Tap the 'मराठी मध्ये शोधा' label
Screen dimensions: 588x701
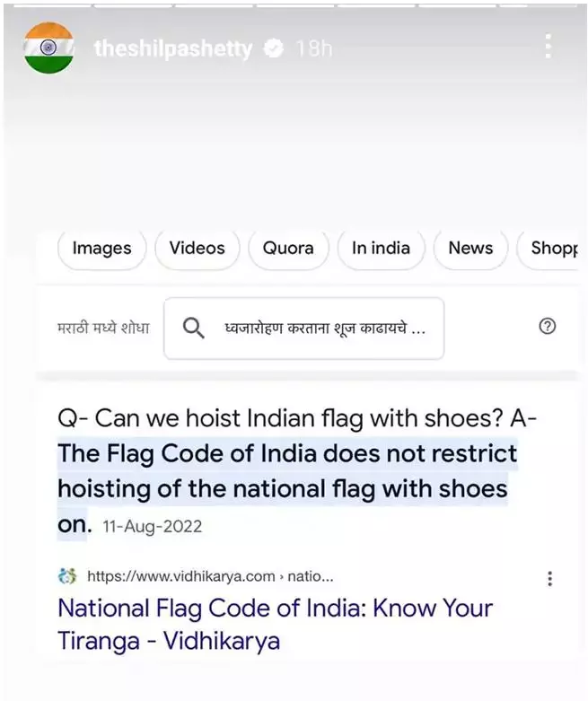pos(102,328)
